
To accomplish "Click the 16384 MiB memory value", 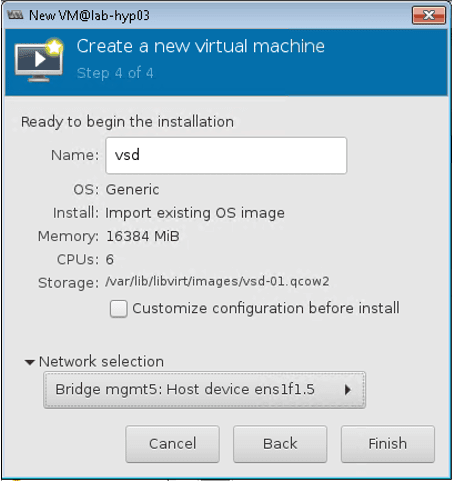I will [143, 236].
